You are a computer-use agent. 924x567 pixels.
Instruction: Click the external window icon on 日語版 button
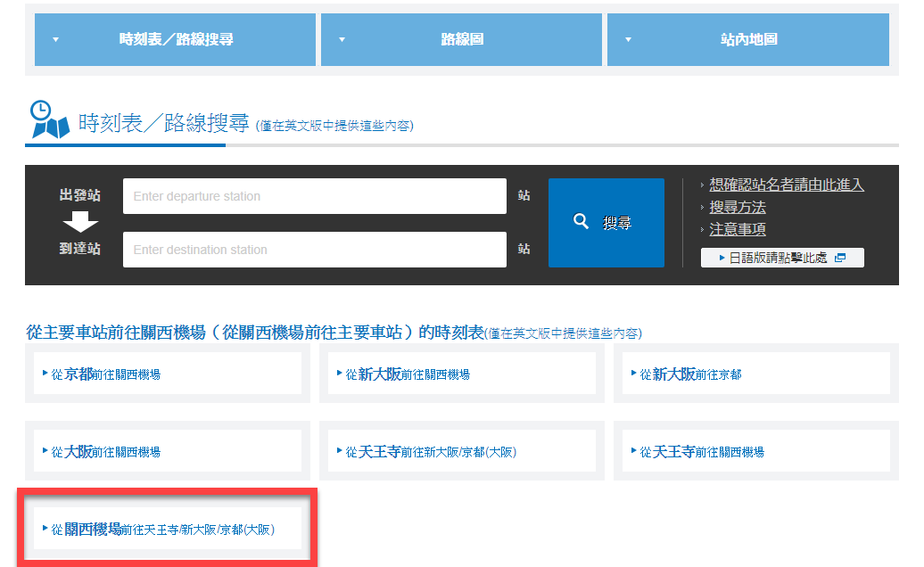pyautogui.click(x=840, y=258)
